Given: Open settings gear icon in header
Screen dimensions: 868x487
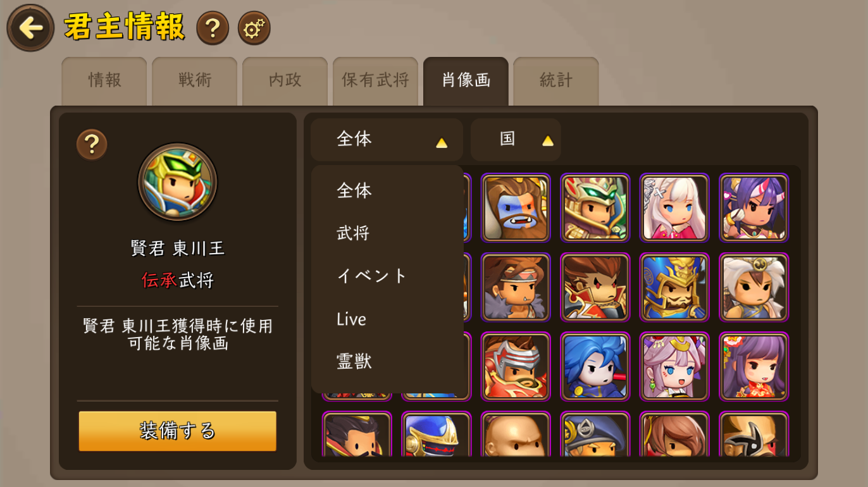Looking at the screenshot, I should [254, 28].
